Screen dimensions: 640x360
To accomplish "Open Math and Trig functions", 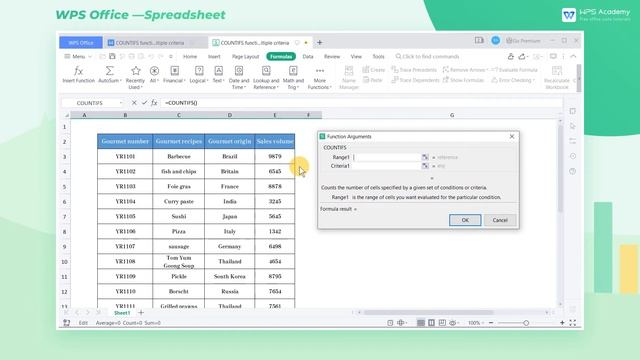I will [293, 78].
